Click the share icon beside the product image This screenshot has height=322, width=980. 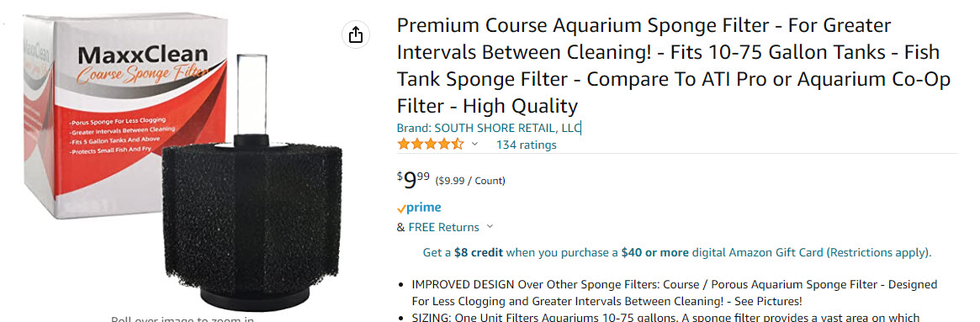pos(355,34)
